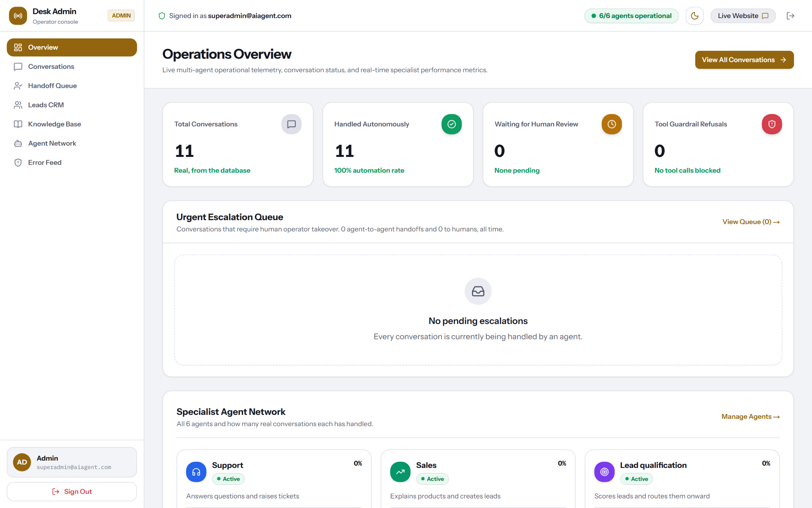Click the 'Real, from the database' text
The width and height of the screenshot is (812, 508).
point(212,170)
